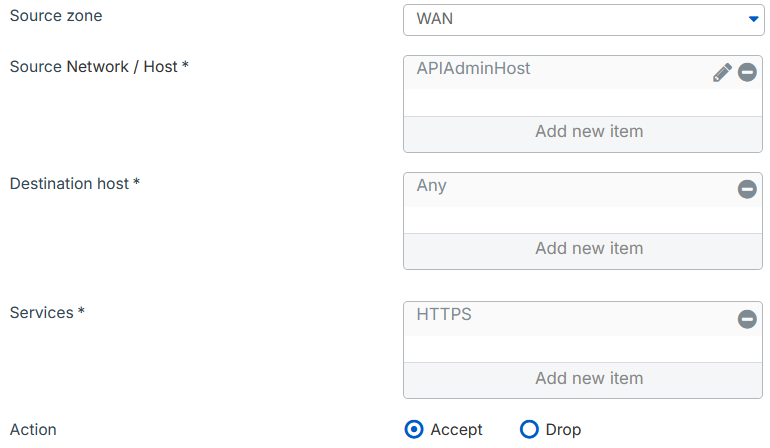Remove Any from destination host list
770x448 pixels.
(747, 189)
